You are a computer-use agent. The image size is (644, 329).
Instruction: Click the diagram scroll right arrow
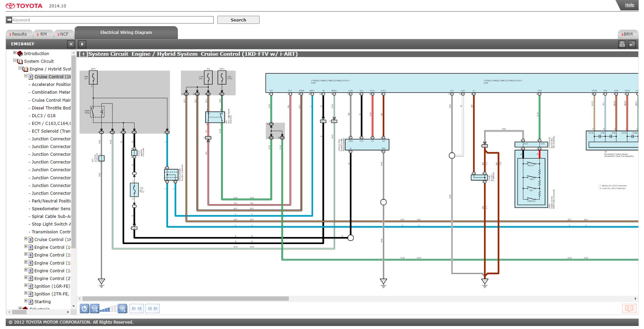(x=635, y=298)
